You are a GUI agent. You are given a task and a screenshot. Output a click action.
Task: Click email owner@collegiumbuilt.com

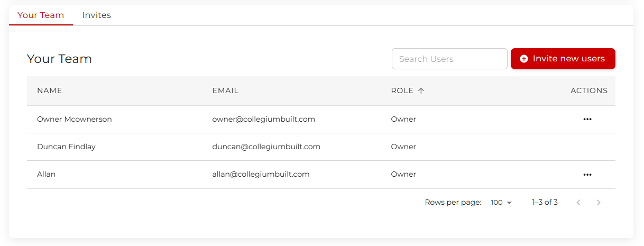click(x=264, y=119)
